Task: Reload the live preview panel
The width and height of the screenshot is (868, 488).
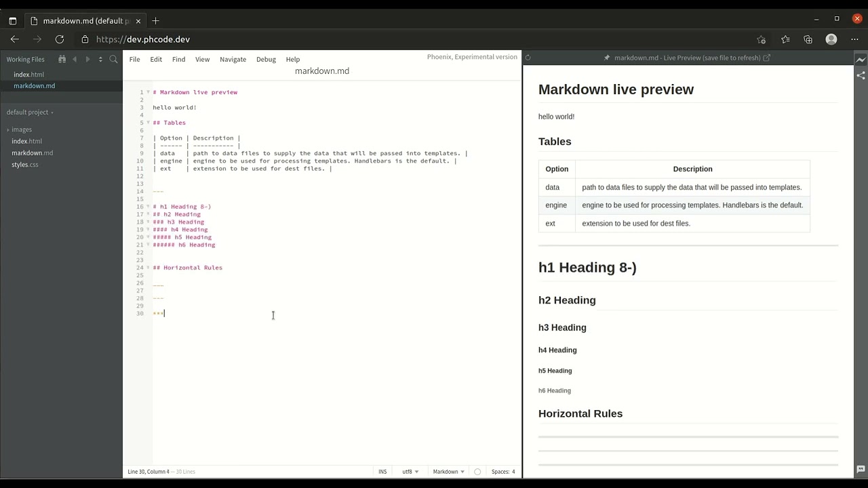Action: [528, 58]
